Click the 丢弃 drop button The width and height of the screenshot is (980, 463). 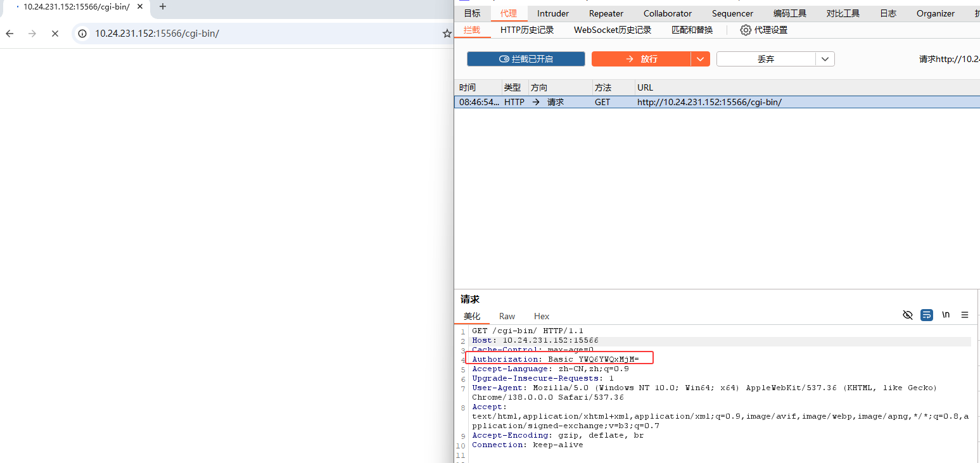pyautogui.click(x=766, y=59)
